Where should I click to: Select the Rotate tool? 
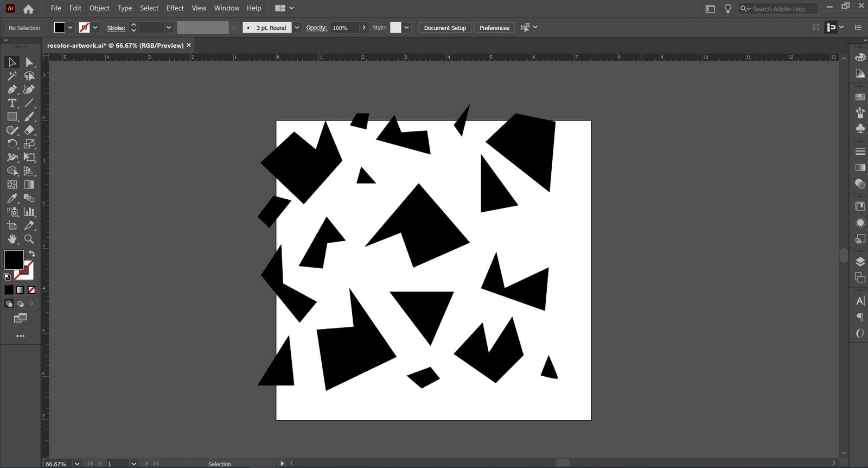12,144
